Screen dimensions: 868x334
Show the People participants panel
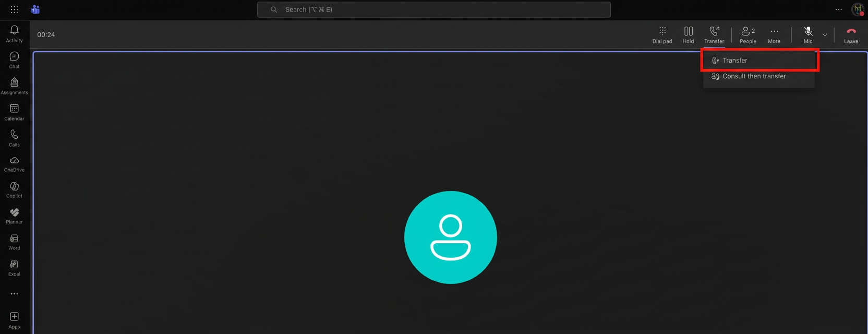(748, 35)
